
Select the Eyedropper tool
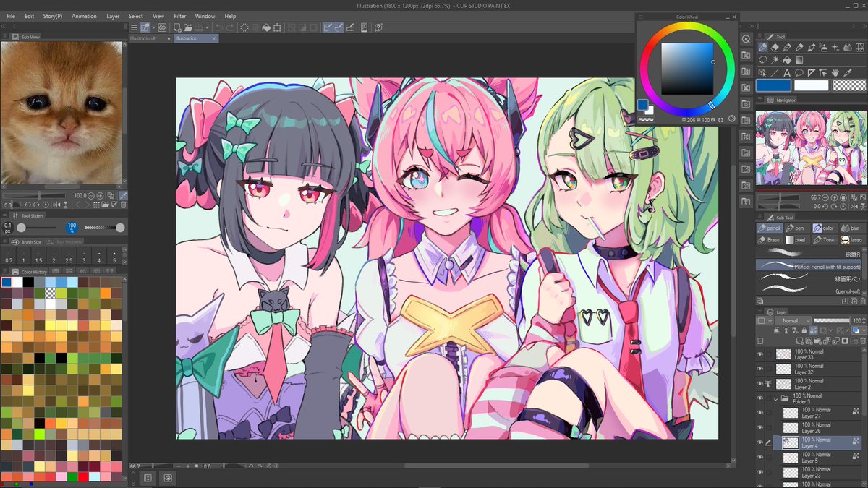click(848, 73)
